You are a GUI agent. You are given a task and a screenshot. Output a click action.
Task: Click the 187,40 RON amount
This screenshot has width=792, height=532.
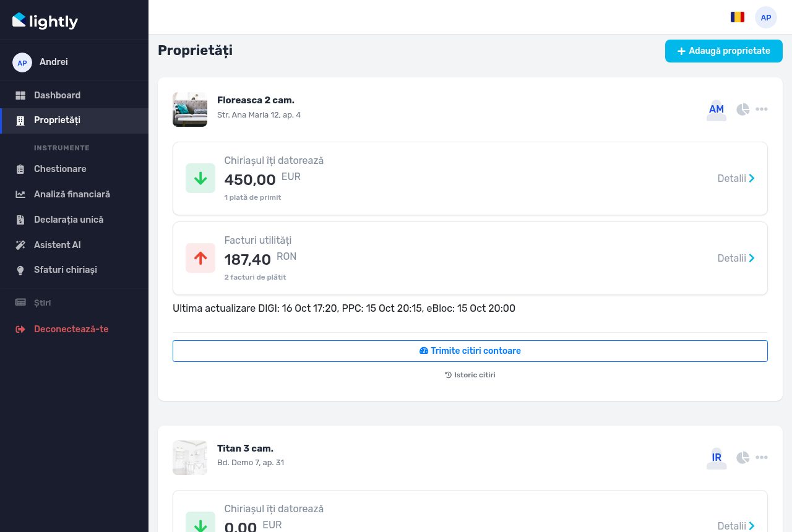click(260, 259)
